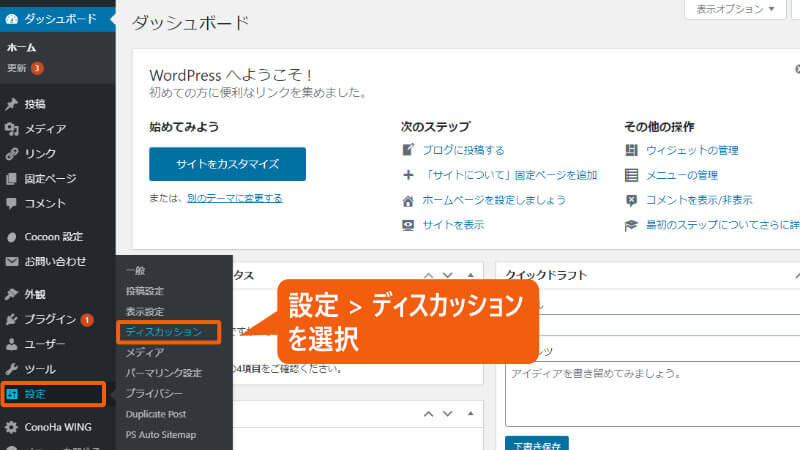800x450 pixels.
Task: Move the status widget down with its arrow
Action: [447, 276]
